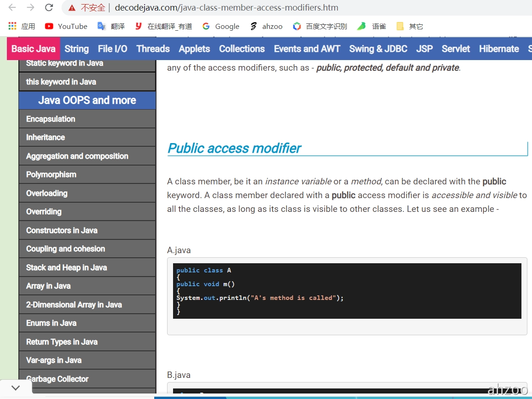The width and height of the screenshot is (532, 399).
Task: Expand the bottom-left chevron down panel
Action: (16, 388)
